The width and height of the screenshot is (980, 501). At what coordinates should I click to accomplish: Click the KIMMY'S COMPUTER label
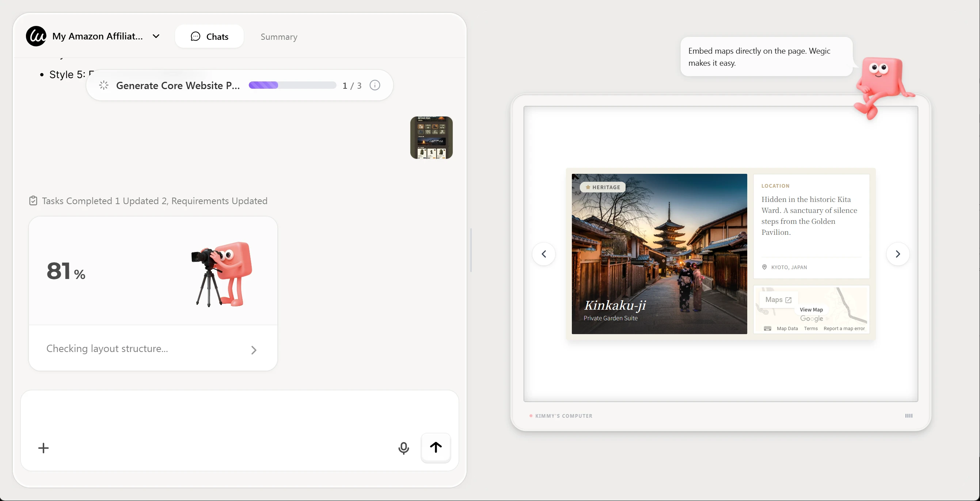tap(563, 416)
